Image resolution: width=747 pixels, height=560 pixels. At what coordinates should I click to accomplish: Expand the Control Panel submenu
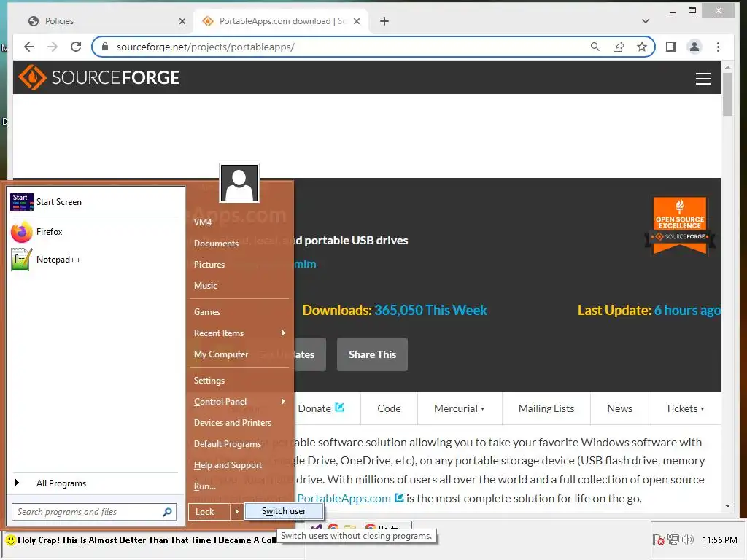click(x=239, y=402)
